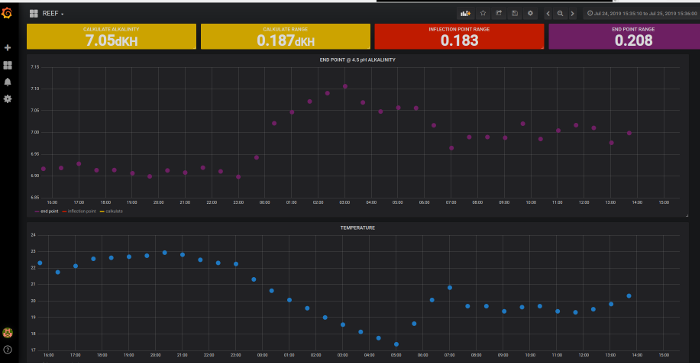Image resolution: width=700 pixels, height=363 pixels.
Task: Shift time range back with the left arrow
Action: [548, 14]
